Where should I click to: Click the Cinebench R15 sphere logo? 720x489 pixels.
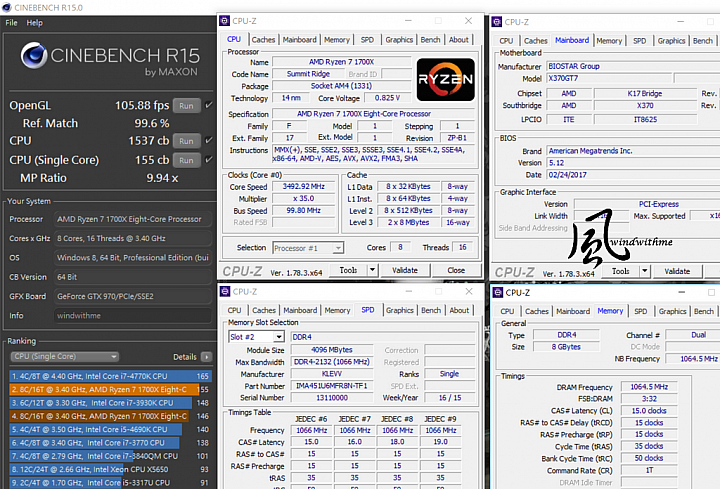tap(34, 55)
